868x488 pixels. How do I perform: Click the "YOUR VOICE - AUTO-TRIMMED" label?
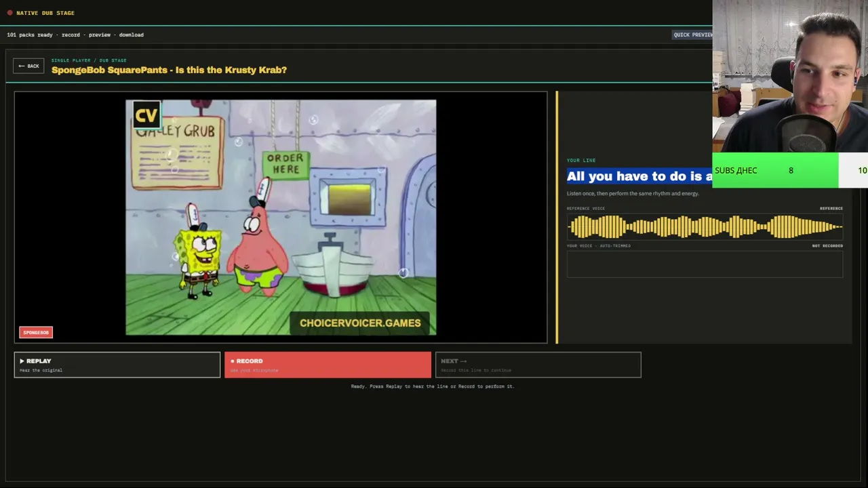[599, 245]
